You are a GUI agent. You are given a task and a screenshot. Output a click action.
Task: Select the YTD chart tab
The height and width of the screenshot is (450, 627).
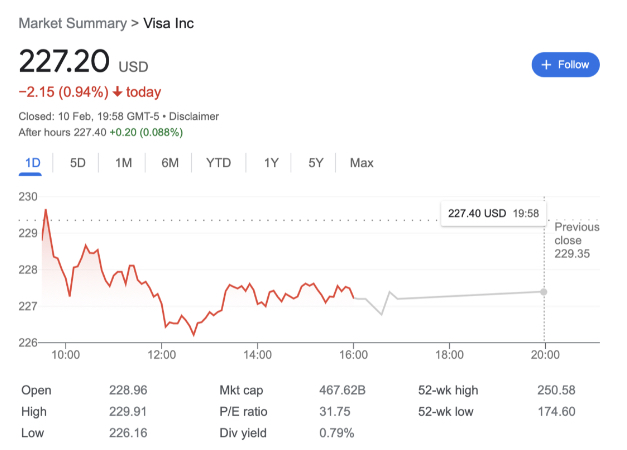pos(218,163)
